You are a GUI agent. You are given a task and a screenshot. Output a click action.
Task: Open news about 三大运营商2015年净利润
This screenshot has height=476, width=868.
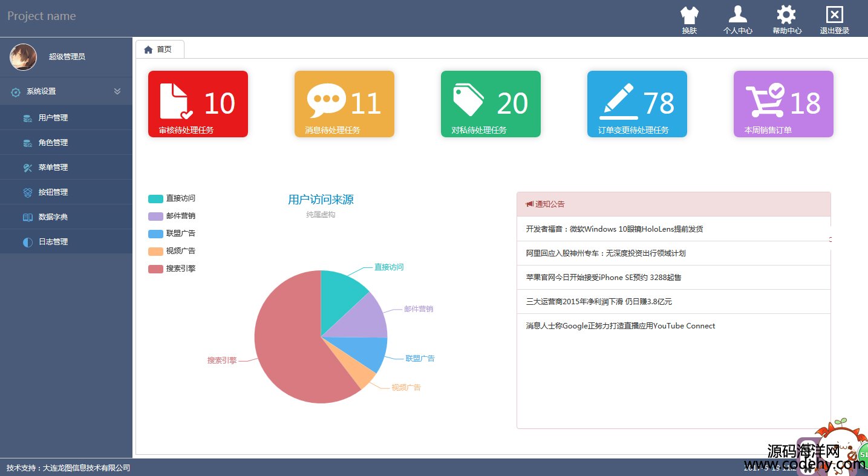pos(599,302)
